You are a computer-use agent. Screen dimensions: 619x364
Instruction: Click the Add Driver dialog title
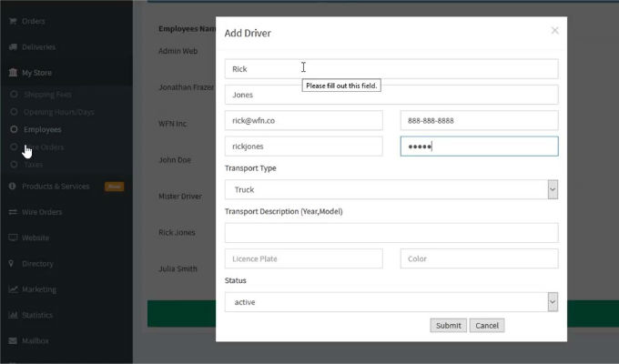pos(248,33)
